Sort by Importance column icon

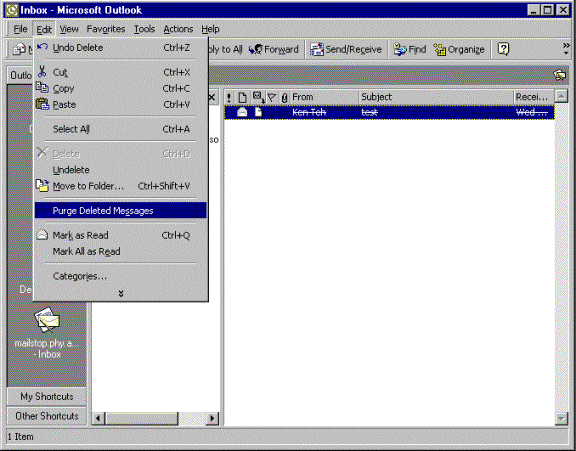[x=229, y=97]
